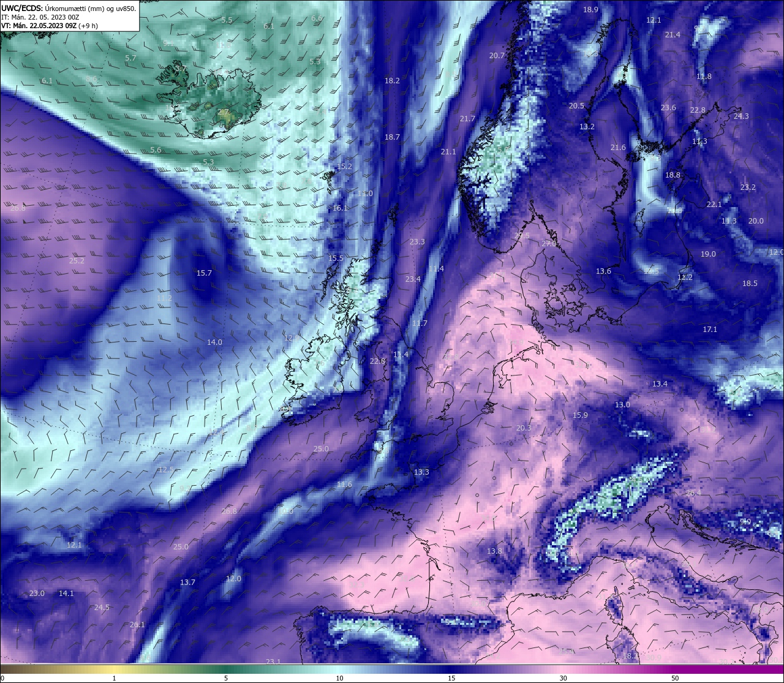
Task: Click the 18.8 value label
Action: 673,175
